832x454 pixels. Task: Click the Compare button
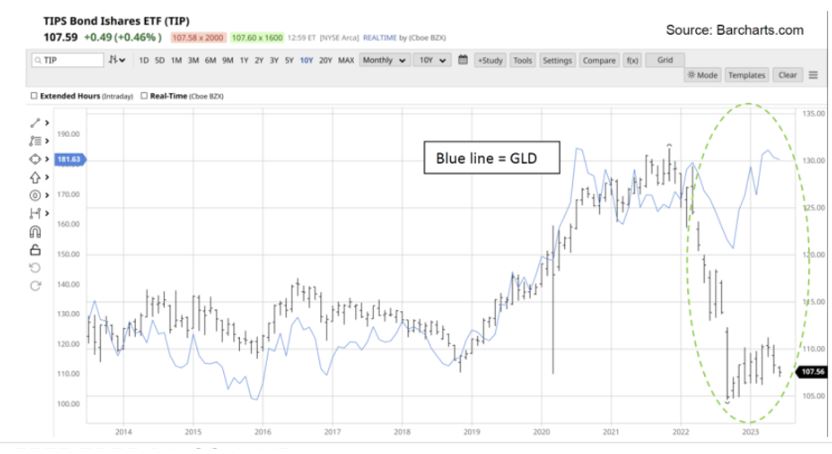pyautogui.click(x=598, y=60)
